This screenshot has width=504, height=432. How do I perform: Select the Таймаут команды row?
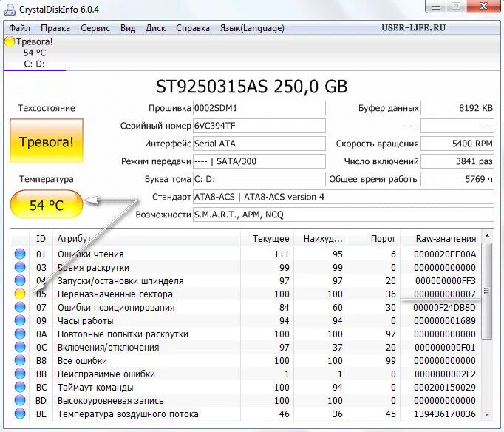pos(246,388)
